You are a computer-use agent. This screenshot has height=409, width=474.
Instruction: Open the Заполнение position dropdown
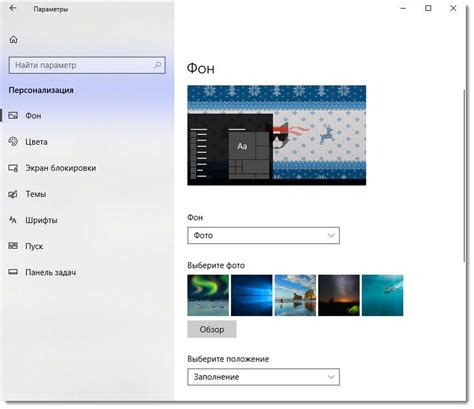(263, 377)
